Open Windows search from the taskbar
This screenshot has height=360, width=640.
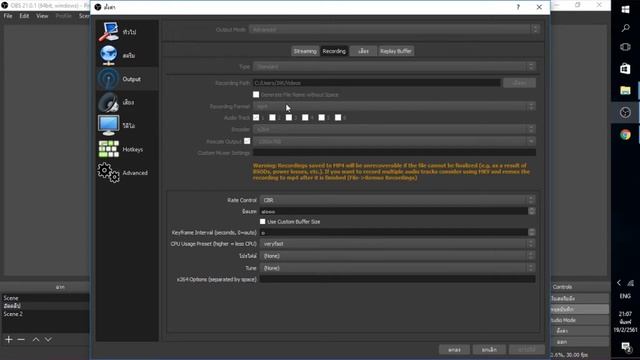click(x=625, y=28)
